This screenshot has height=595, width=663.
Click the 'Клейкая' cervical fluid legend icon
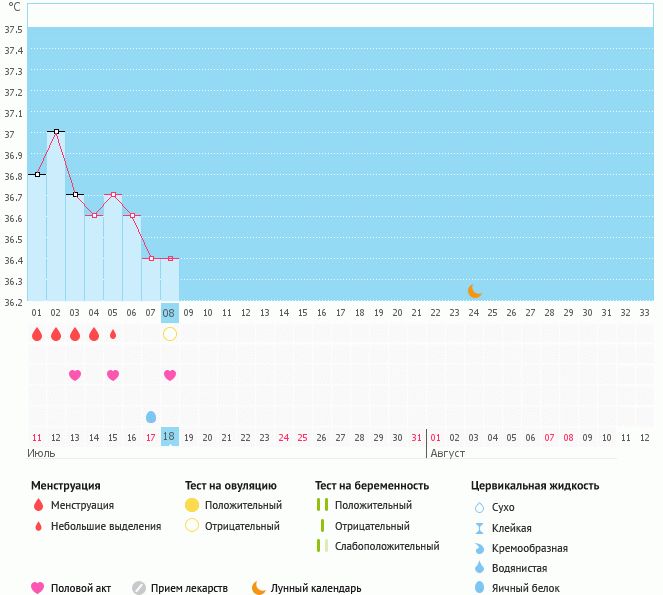[x=479, y=528]
